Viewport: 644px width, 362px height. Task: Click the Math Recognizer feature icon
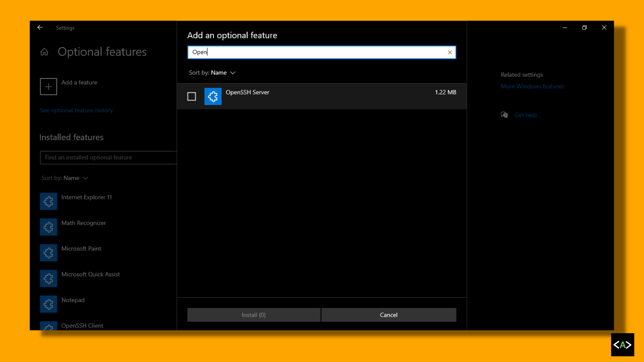pyautogui.click(x=49, y=227)
